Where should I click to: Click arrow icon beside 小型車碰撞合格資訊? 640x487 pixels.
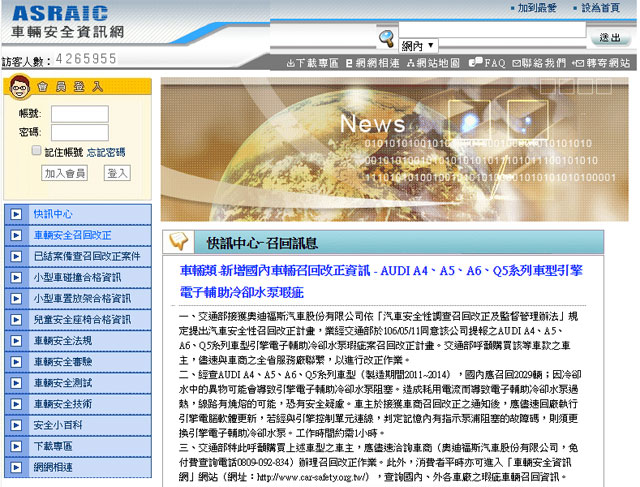point(16,278)
